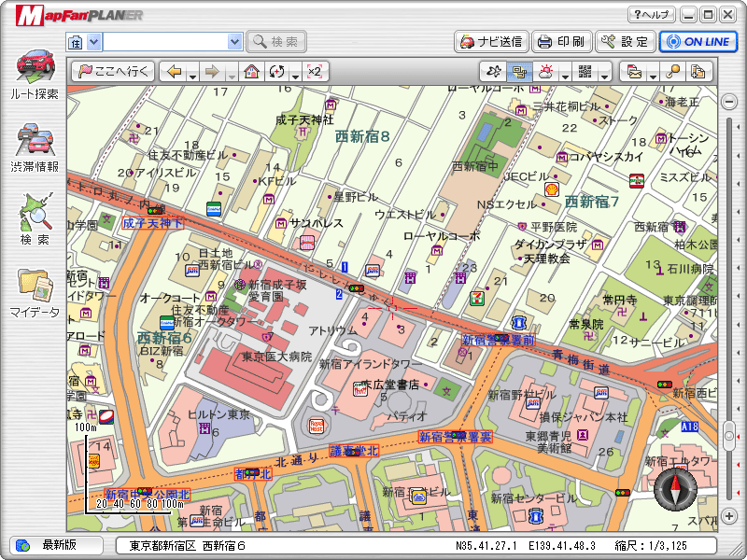Click the 石川病院 hospital label
This screenshot has width=747, height=560.
(x=691, y=269)
